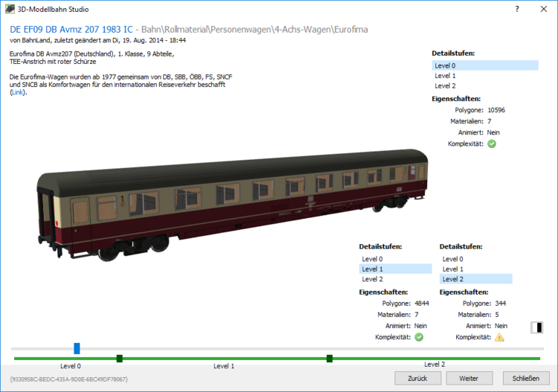Select Level 1 in right lower Detailstufen list
558x392 pixels.
tap(476, 269)
